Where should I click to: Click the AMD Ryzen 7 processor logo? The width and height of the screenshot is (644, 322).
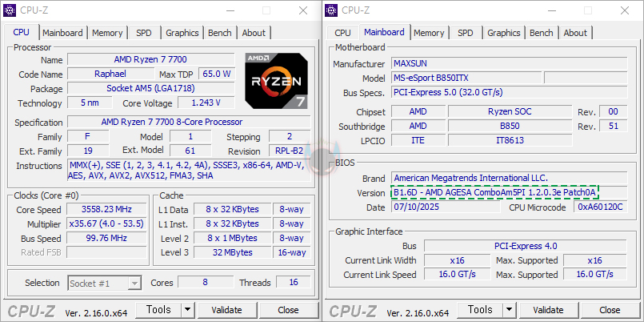pos(277,81)
